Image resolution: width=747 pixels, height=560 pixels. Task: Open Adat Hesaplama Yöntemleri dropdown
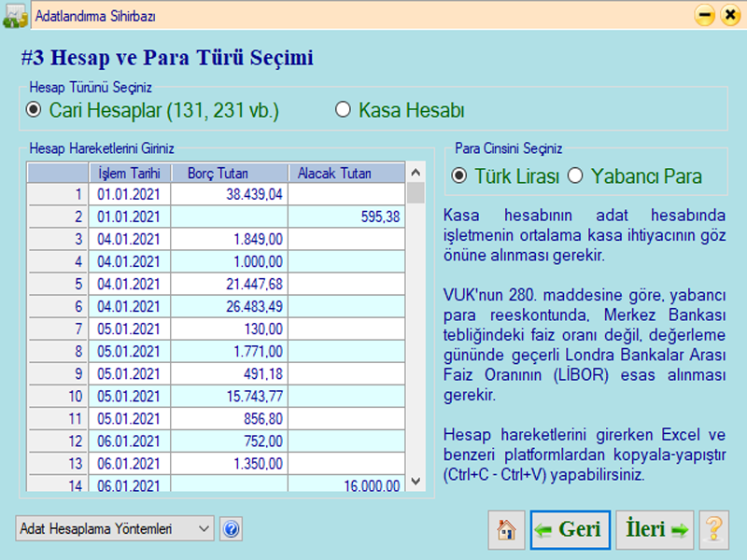pos(114,528)
